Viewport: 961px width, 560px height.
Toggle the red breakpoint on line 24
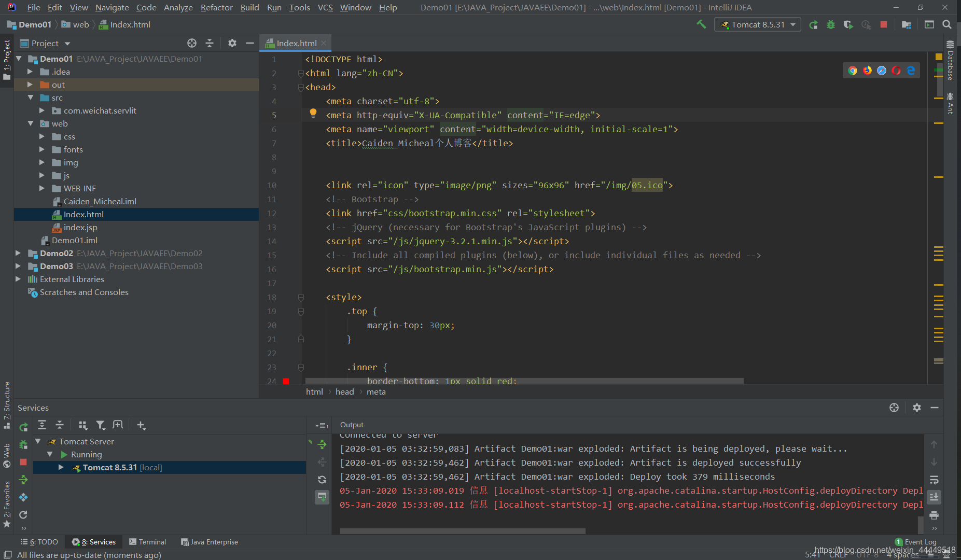click(286, 381)
